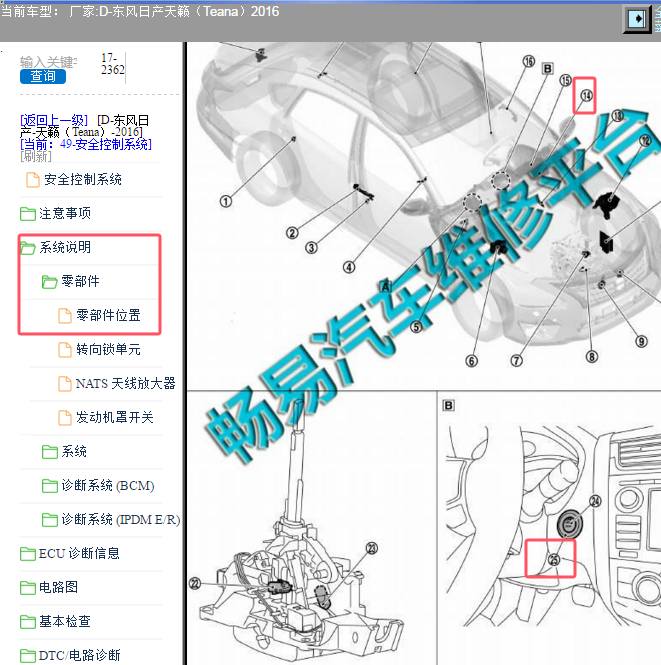Click callout number 16 on the car diagram
This screenshot has width=661, height=665.
tap(529, 61)
